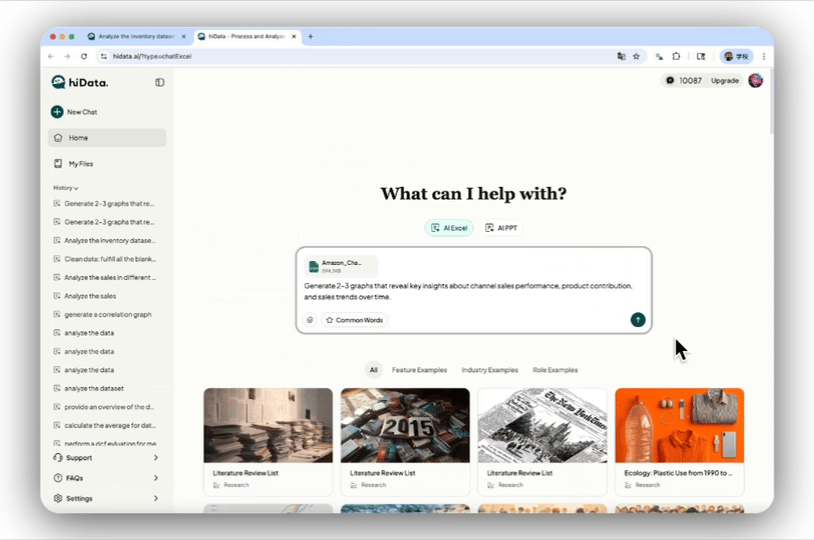This screenshot has height=540, width=814.
Task: Click the send arrow button
Action: [638, 320]
